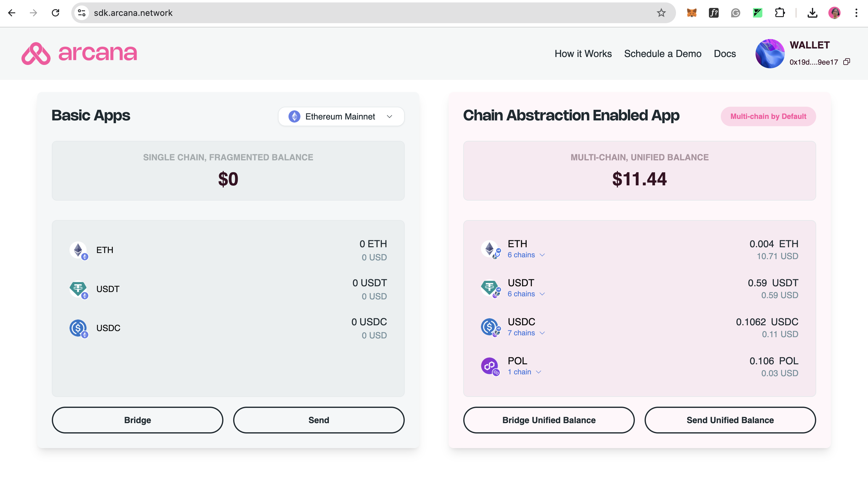Viewport: 868px width, 478px height.
Task: Click the Basic Apps Bridge button
Action: pyautogui.click(x=137, y=420)
